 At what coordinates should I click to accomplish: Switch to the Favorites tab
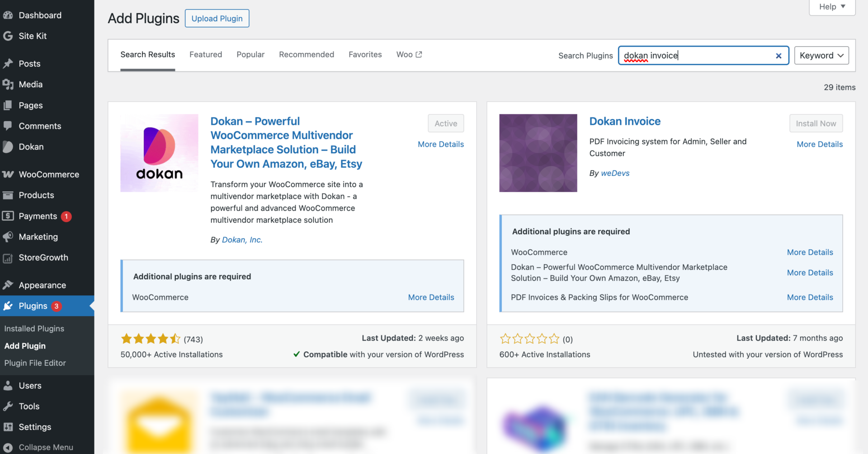pos(365,55)
